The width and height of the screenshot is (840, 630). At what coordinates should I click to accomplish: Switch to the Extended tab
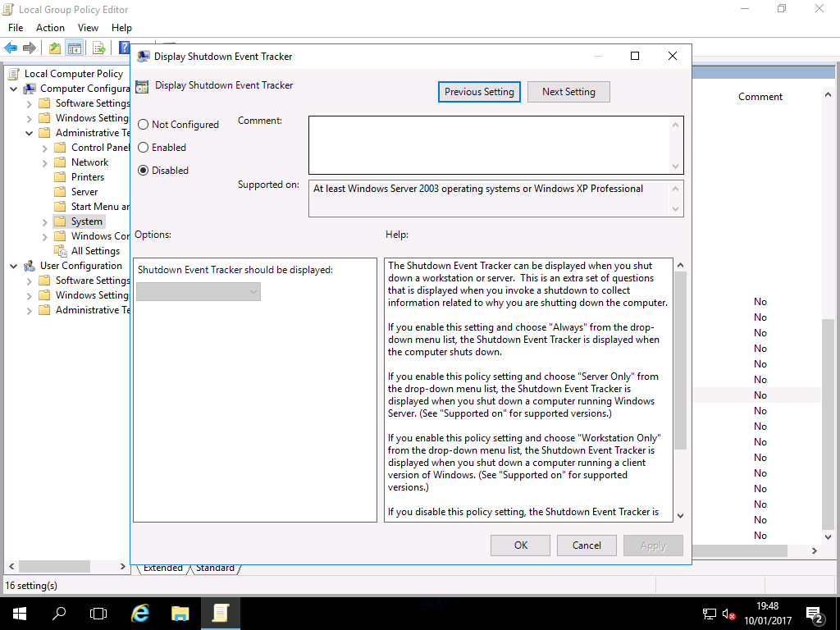163,568
